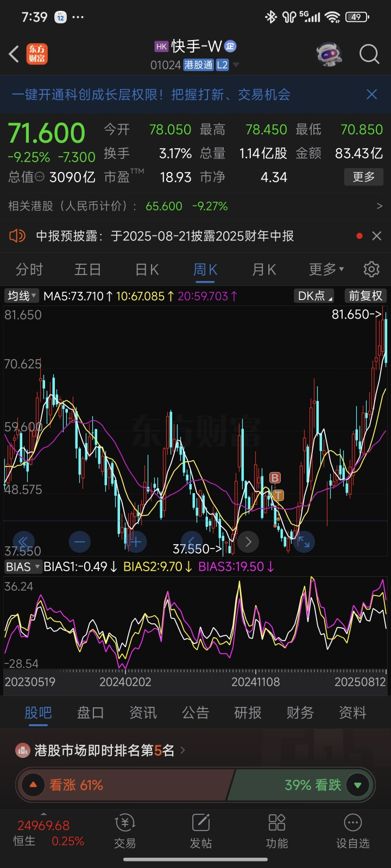Tap the back arrow icon
Viewport: 391px width, 868px height.
tap(15, 54)
